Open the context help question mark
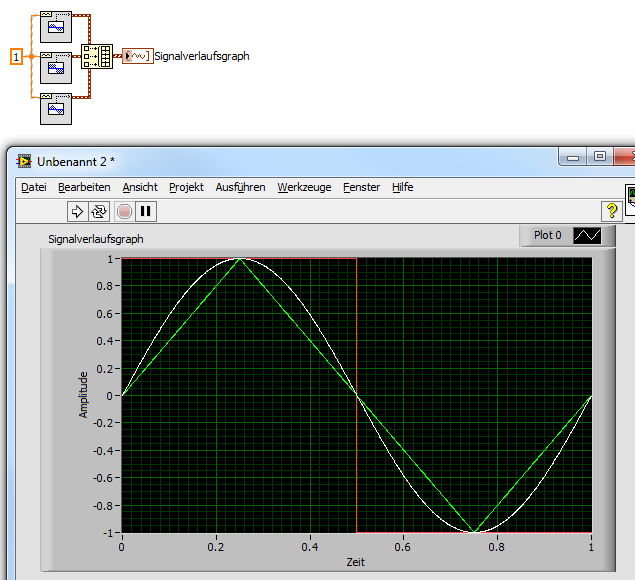 click(x=612, y=210)
